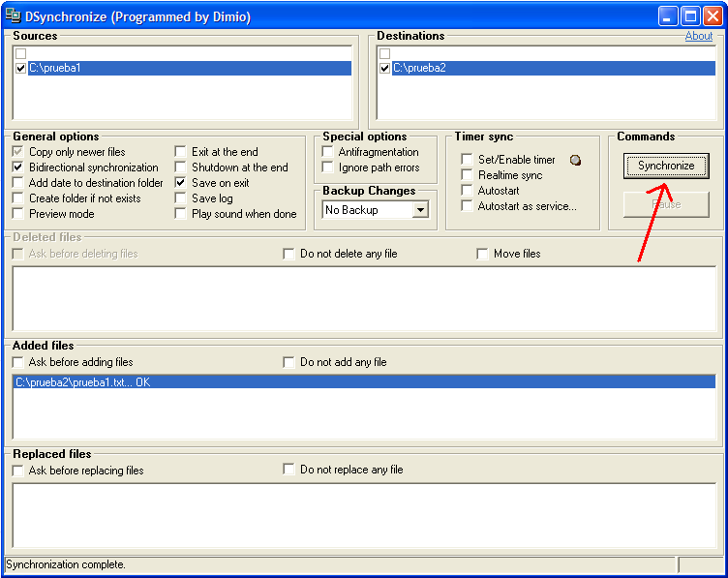Enable Save log option

[181, 198]
